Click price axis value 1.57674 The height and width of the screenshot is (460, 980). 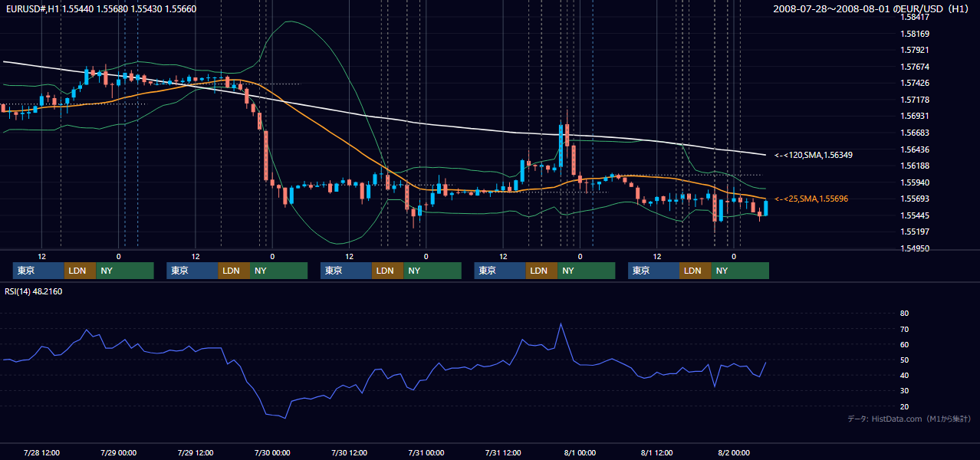tap(915, 67)
